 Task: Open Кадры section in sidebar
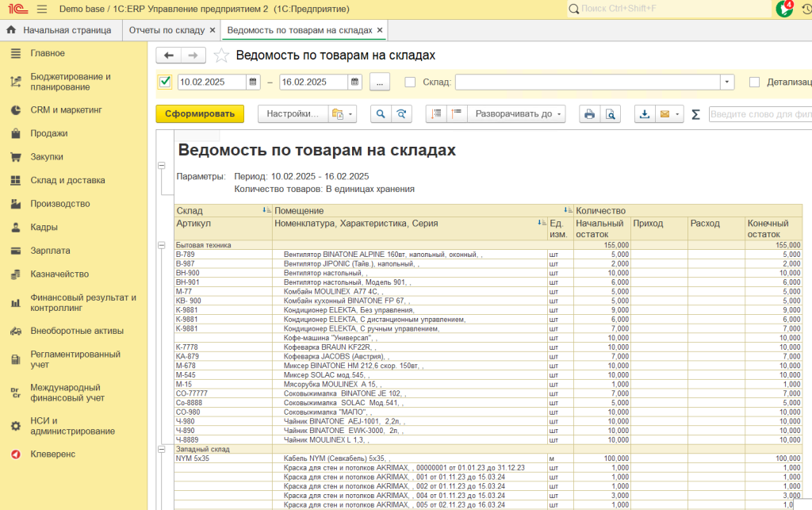(x=44, y=228)
